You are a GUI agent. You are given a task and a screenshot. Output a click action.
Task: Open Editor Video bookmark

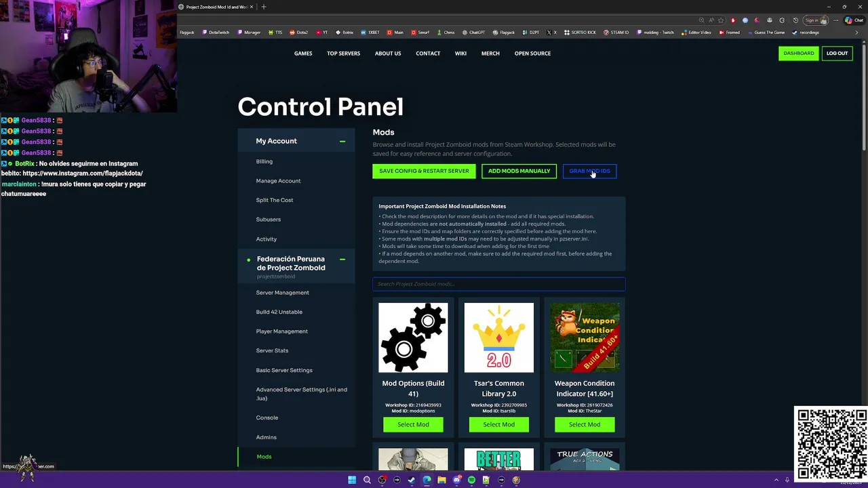[x=696, y=33]
